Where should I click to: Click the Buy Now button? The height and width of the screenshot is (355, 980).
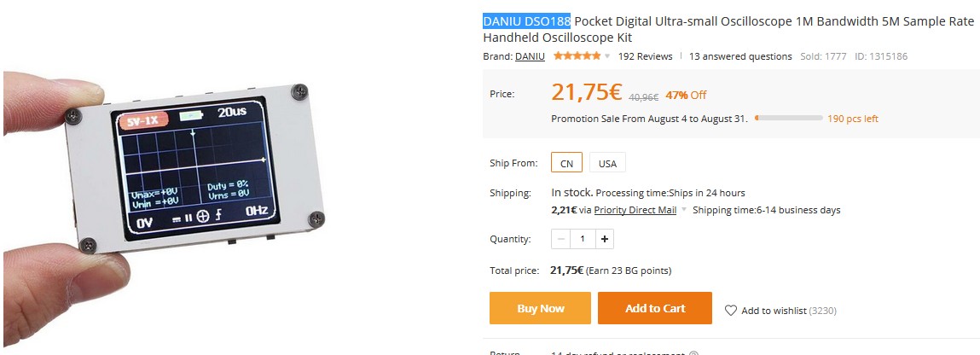coord(541,308)
